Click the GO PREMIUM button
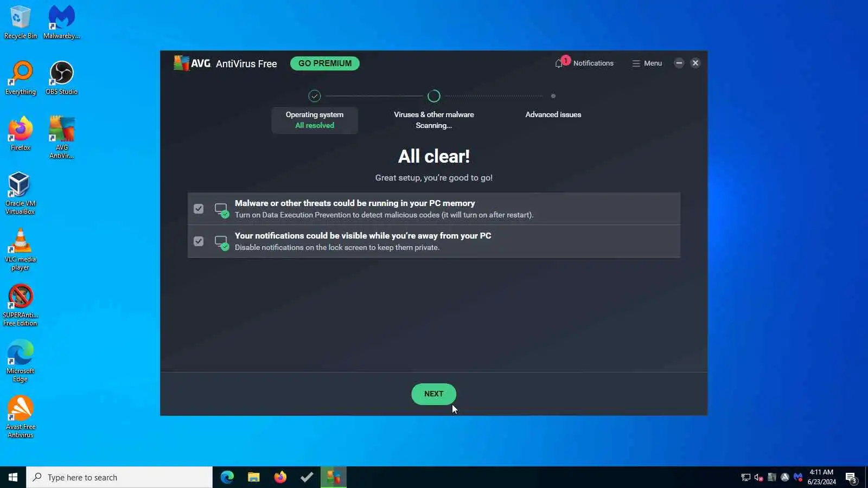This screenshot has width=868, height=488. tap(325, 63)
